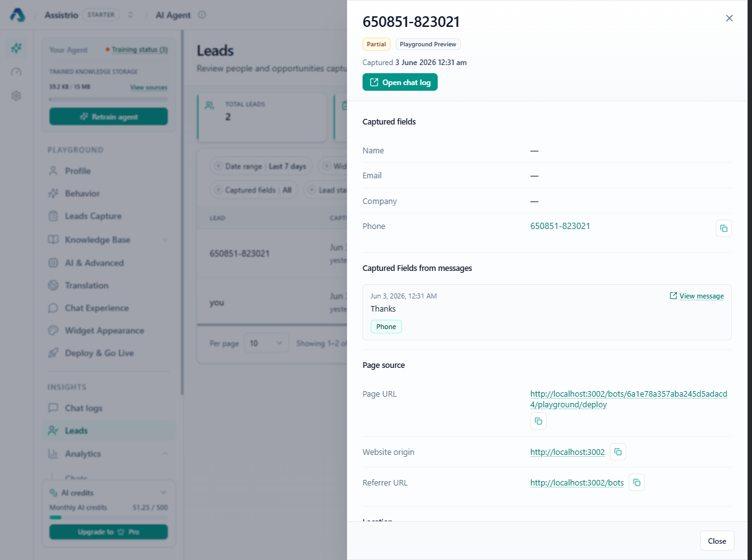This screenshot has width=752, height=560.
Task: Open Leads Capture settings
Action: (108, 216)
